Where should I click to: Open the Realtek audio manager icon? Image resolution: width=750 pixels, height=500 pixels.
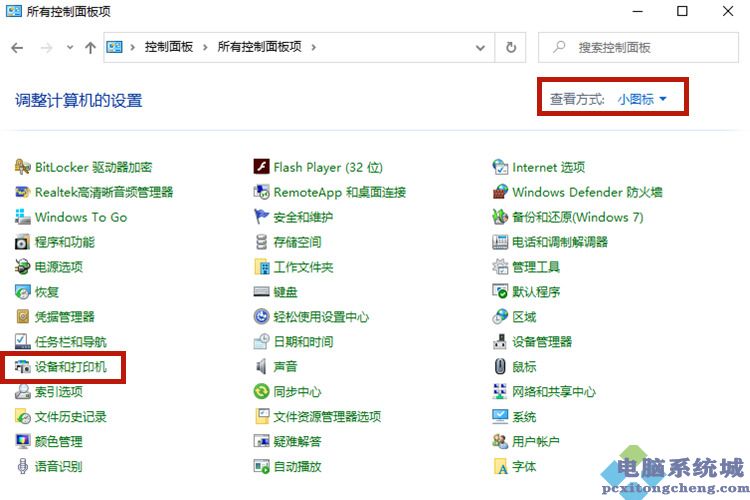coord(22,192)
